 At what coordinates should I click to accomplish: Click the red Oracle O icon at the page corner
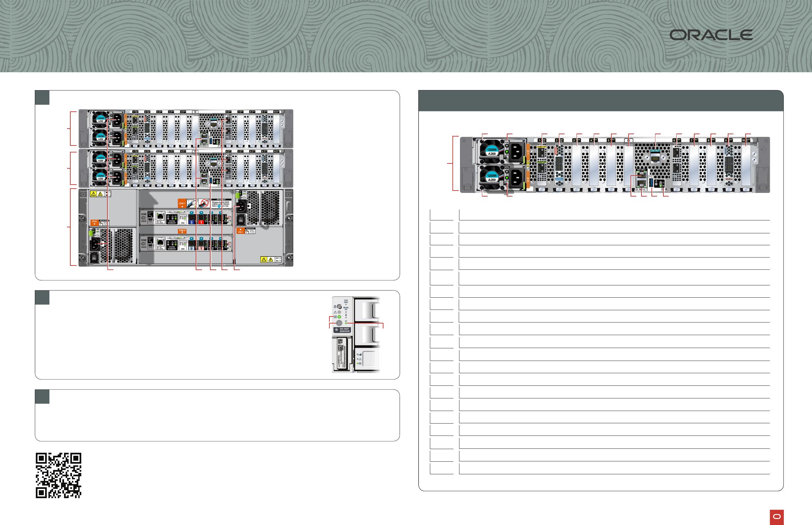pos(777,517)
